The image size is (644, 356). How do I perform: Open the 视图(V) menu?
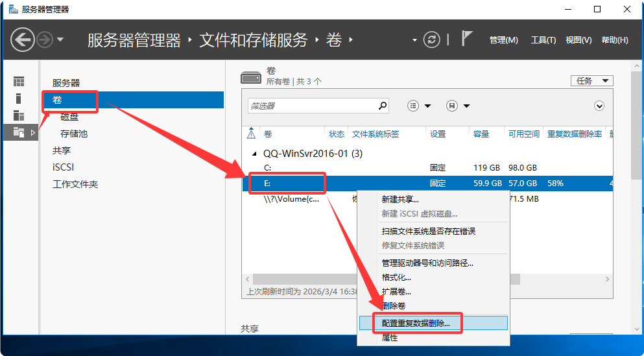point(578,40)
